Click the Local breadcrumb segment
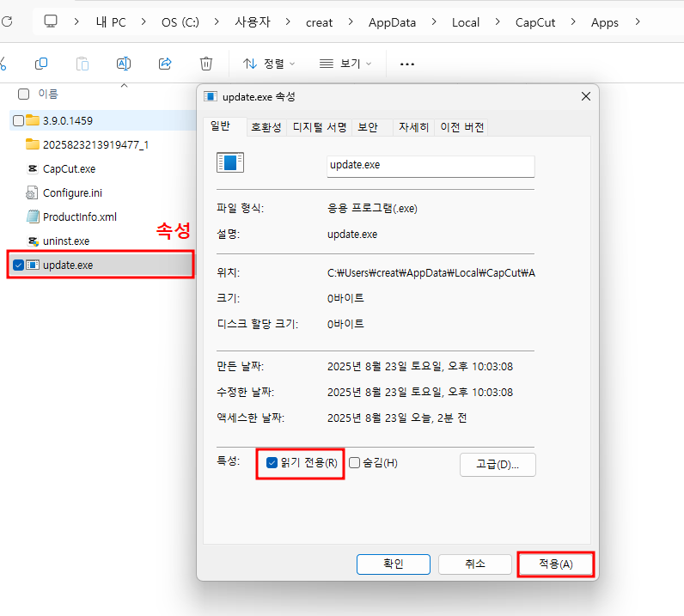Viewport: 684px width, 616px height. (466, 21)
